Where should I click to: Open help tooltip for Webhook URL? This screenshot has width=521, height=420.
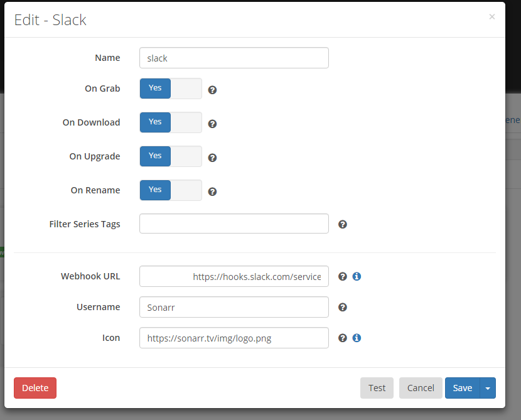(342, 276)
